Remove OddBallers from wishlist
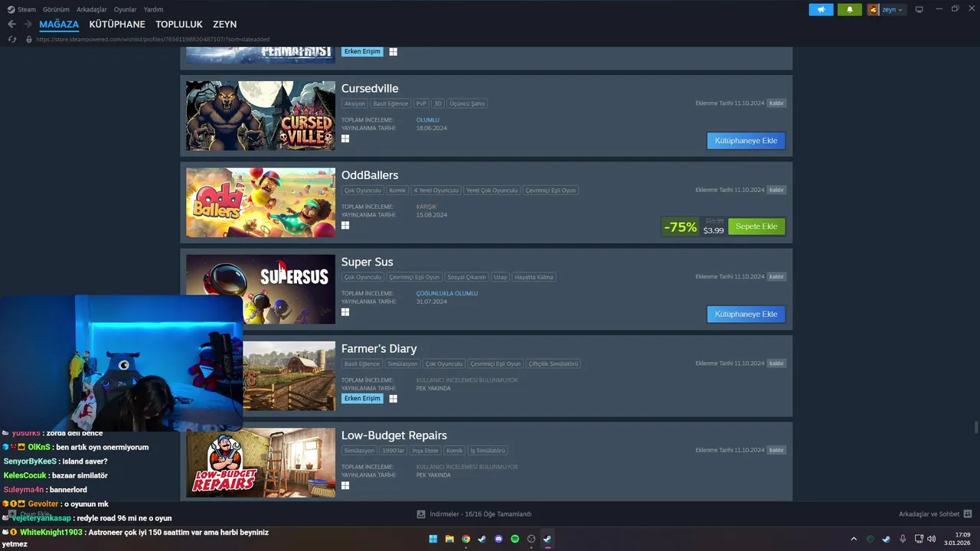Viewport: 980px width, 551px height. click(x=776, y=190)
